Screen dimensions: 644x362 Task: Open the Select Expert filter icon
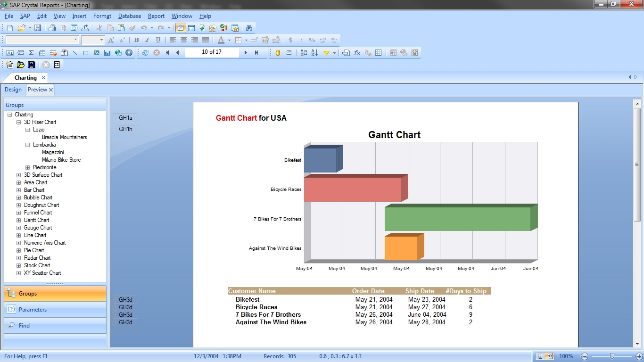327,53
